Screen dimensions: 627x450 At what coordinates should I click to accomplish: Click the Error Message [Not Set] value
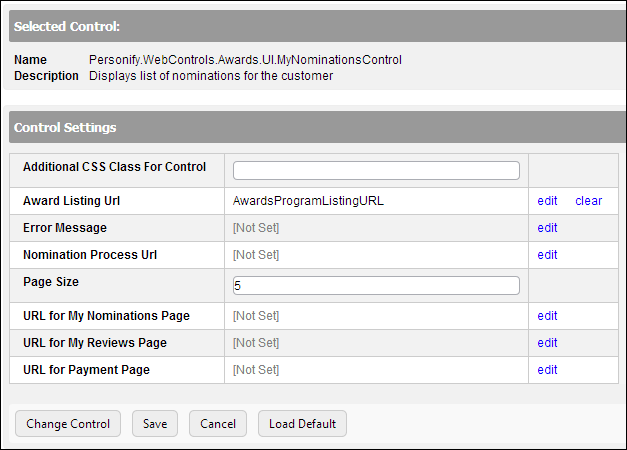tap(256, 228)
